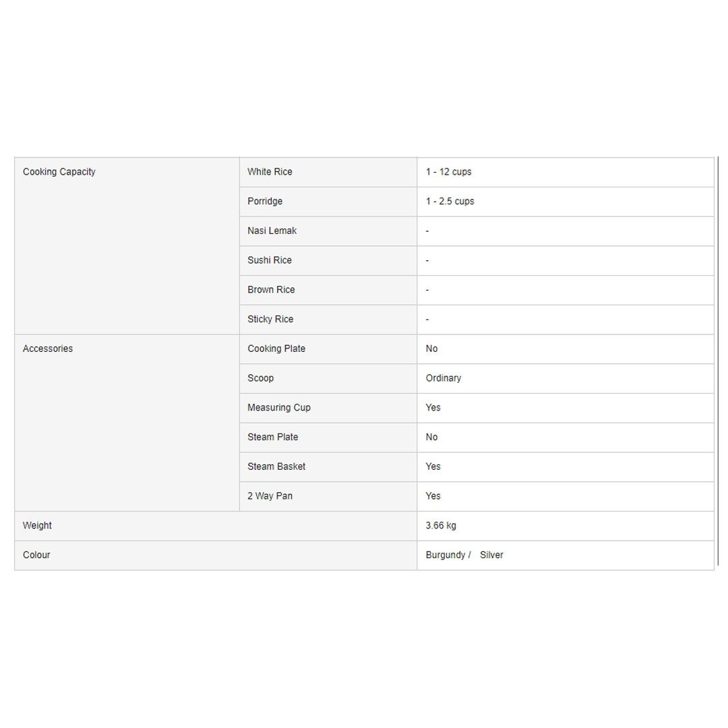The image size is (728, 728).
Task: Click the Steam Plate label
Action: click(x=272, y=437)
